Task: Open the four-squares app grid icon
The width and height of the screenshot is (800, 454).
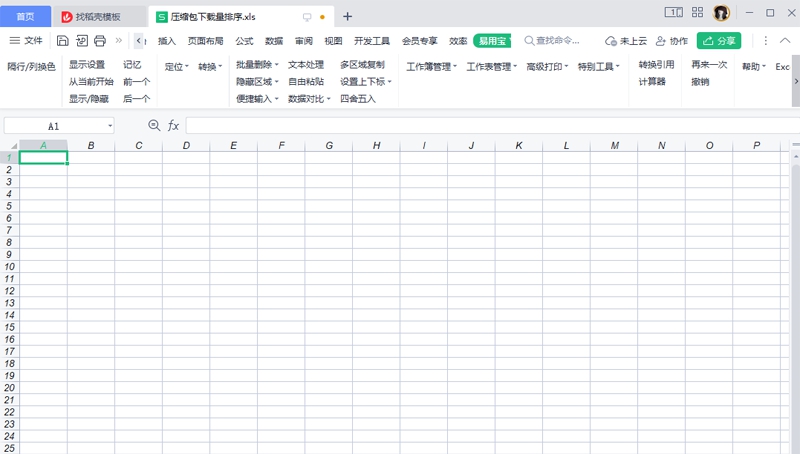Action: point(697,12)
